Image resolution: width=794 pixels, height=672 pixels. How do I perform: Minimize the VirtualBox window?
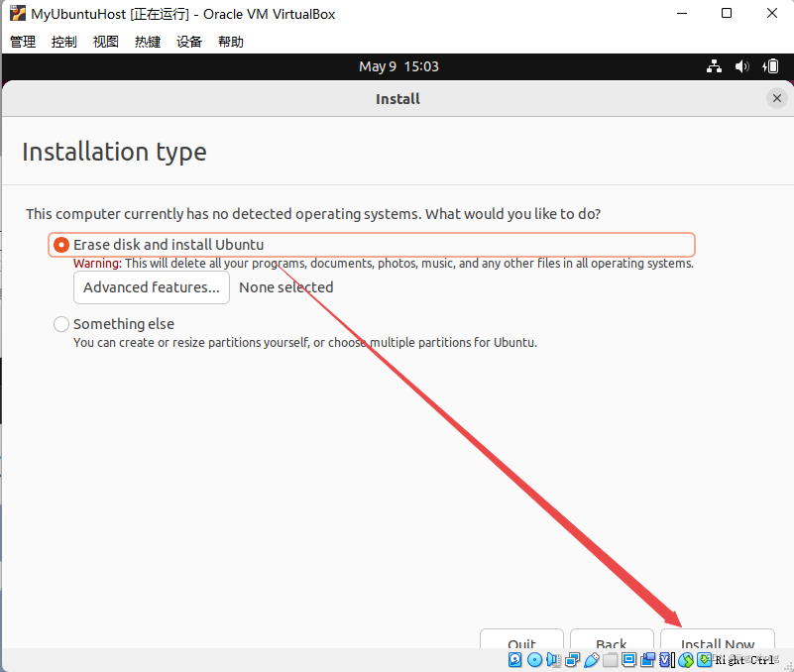(682, 13)
